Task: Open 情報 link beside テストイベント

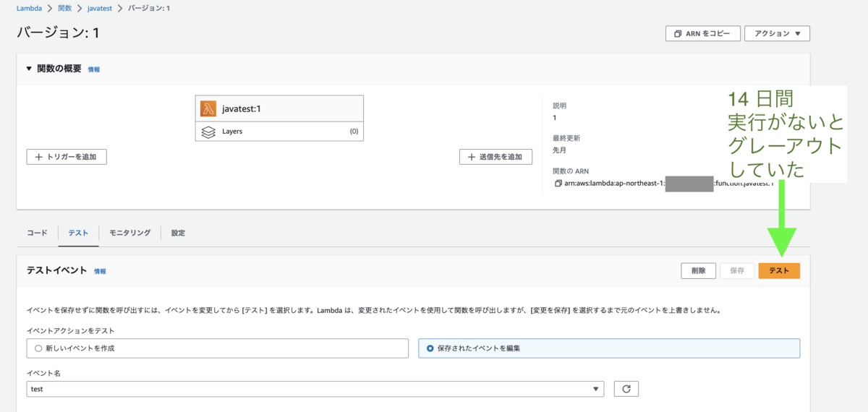Action: coord(100,271)
